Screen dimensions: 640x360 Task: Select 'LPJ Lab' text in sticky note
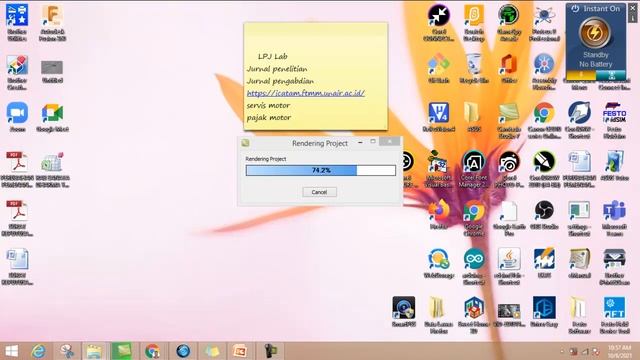[x=273, y=56]
